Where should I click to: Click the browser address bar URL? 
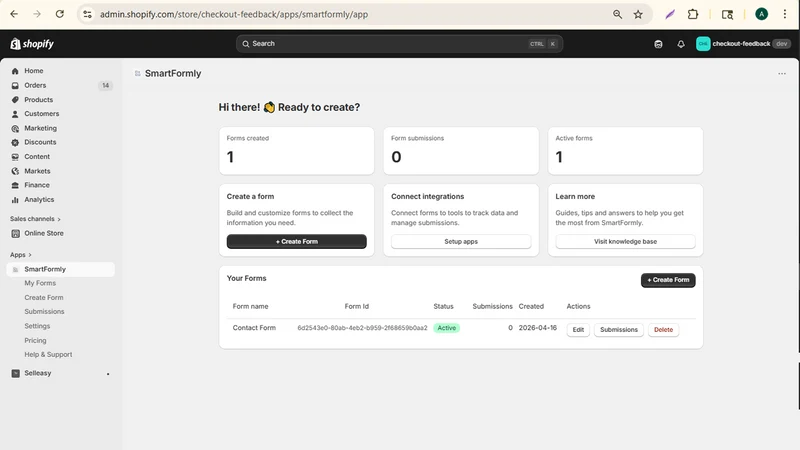tap(234, 14)
